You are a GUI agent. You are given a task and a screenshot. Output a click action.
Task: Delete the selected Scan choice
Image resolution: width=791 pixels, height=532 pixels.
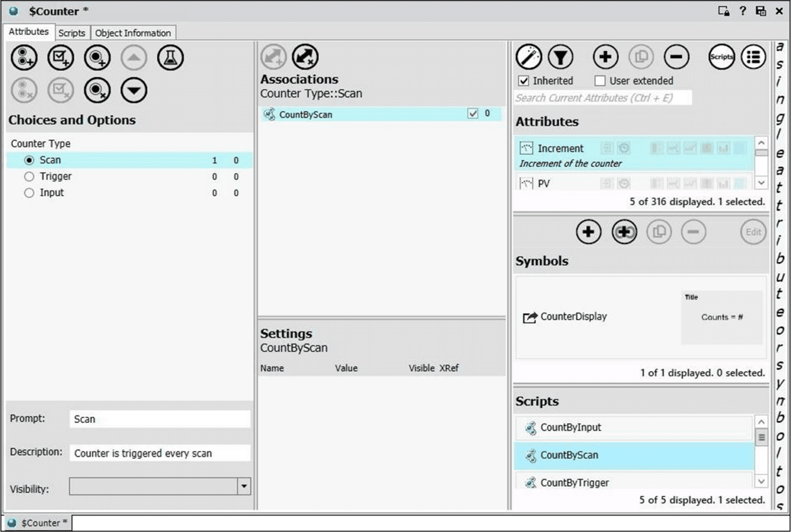97,90
